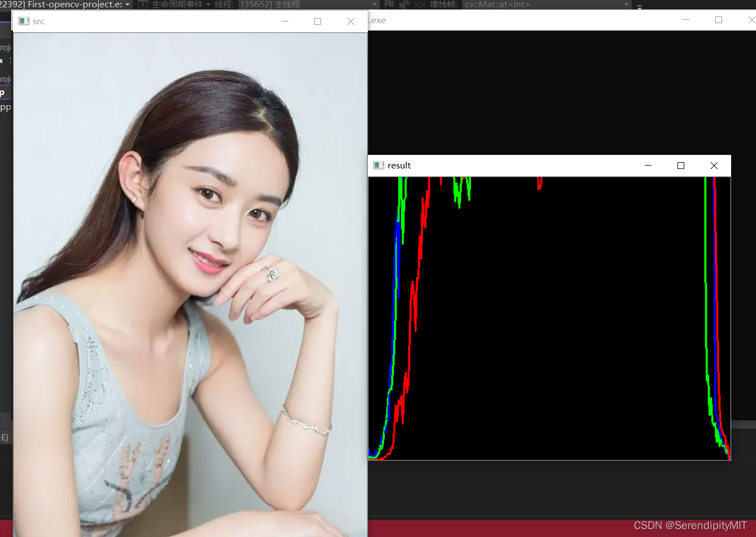Open the 生命周期事件 menu
This screenshot has width=756, height=537.
tap(208, 4)
